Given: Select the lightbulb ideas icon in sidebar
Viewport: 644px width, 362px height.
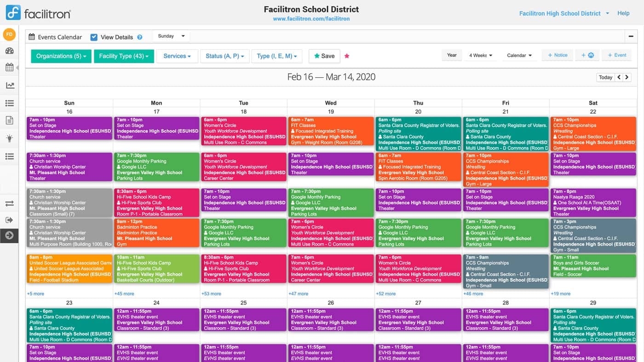Looking at the screenshot, I should point(8,138).
